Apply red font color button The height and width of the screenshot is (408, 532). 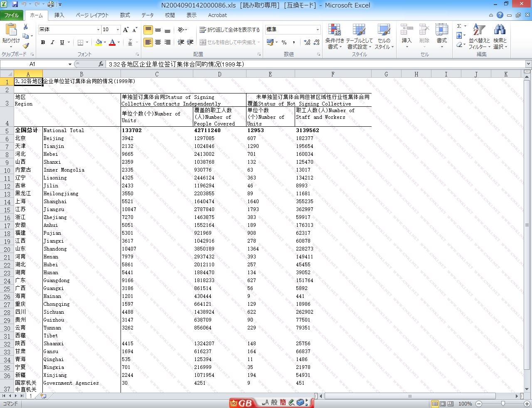pyautogui.click(x=112, y=42)
